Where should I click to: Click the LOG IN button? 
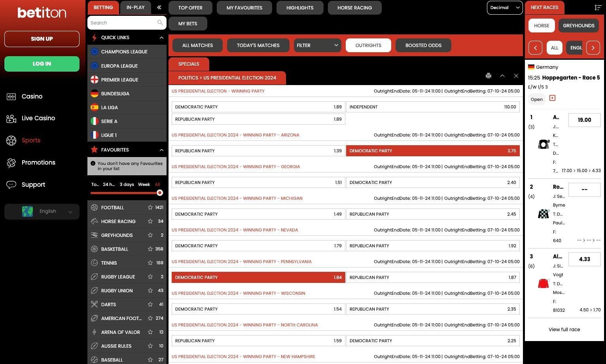pos(42,64)
